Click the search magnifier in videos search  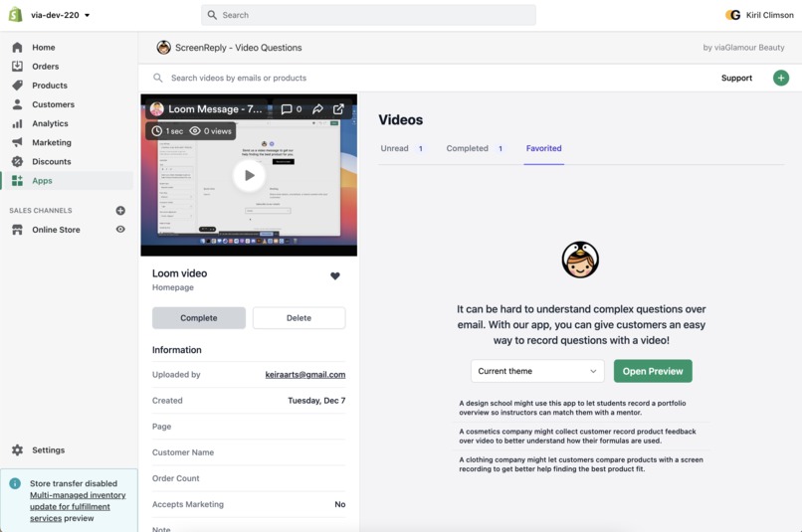pyautogui.click(x=158, y=78)
